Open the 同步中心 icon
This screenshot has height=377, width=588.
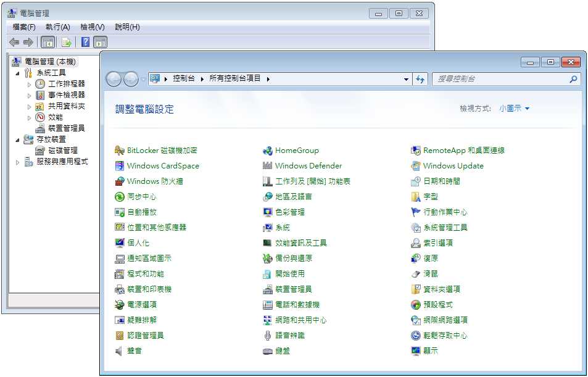click(119, 197)
